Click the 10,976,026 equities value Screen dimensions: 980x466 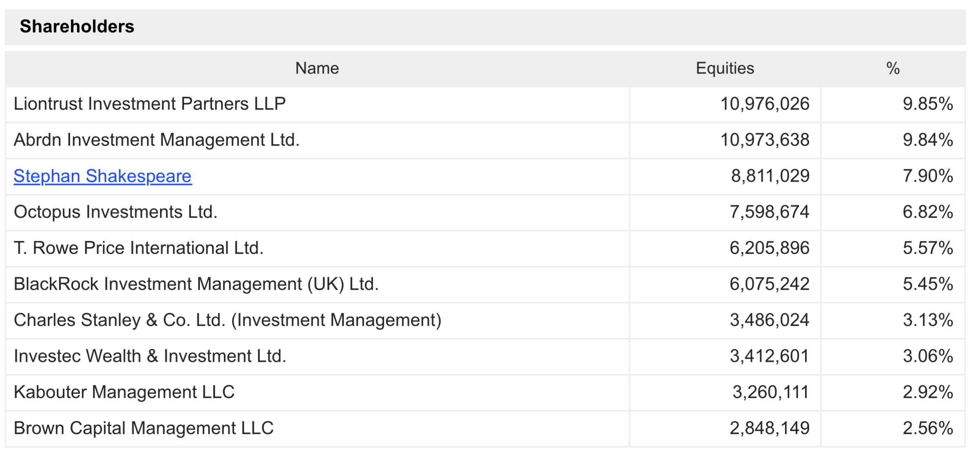[x=765, y=104]
